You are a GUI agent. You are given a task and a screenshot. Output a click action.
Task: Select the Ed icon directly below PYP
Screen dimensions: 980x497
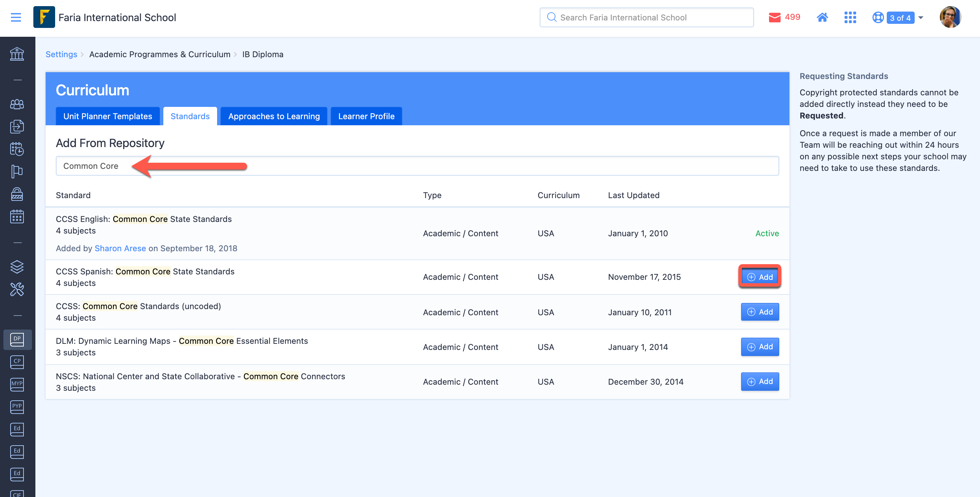(17, 429)
